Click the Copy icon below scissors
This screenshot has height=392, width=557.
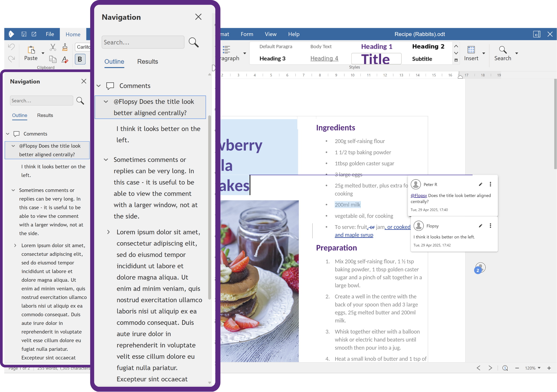point(53,59)
